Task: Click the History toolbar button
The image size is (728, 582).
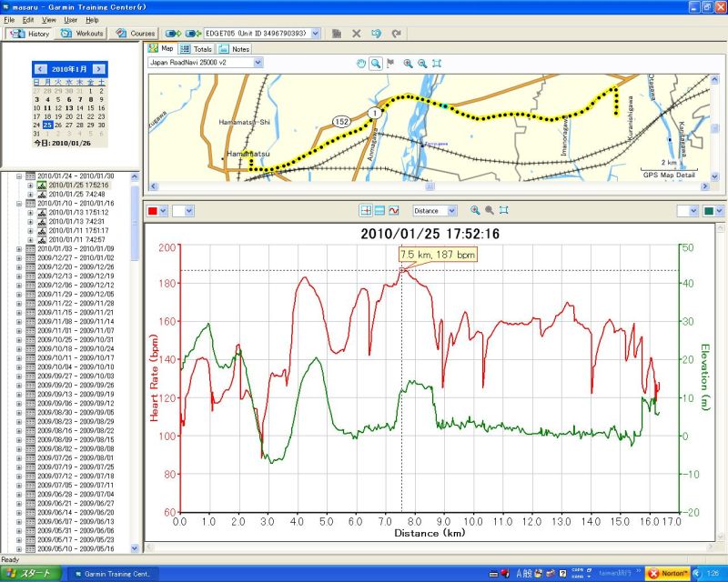Action: coord(30,34)
